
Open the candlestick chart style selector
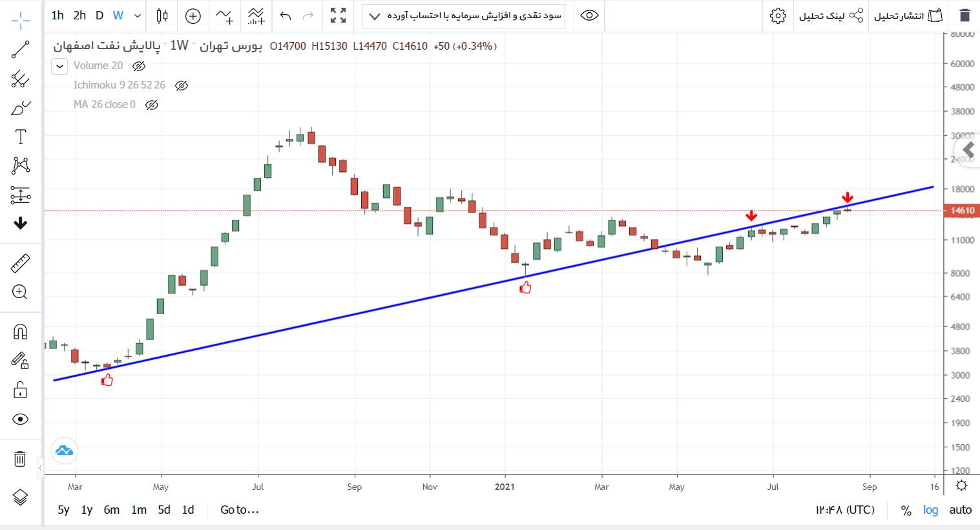point(162,16)
